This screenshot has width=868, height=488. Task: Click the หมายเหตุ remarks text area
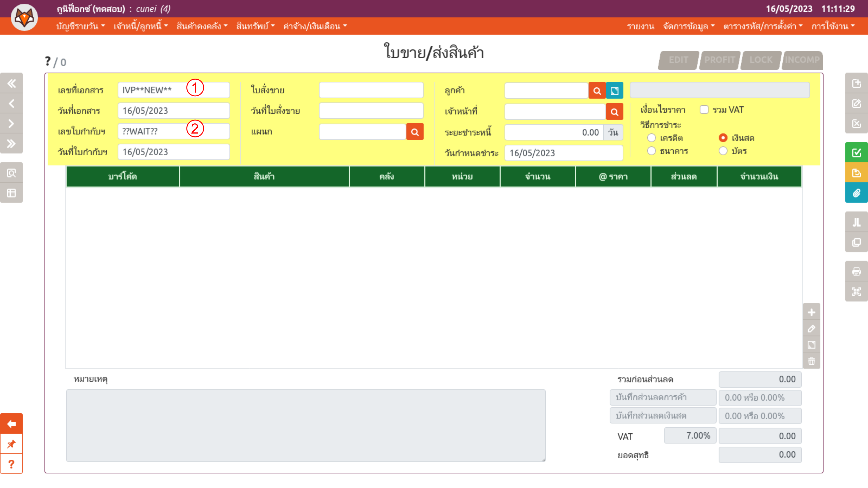click(306, 425)
